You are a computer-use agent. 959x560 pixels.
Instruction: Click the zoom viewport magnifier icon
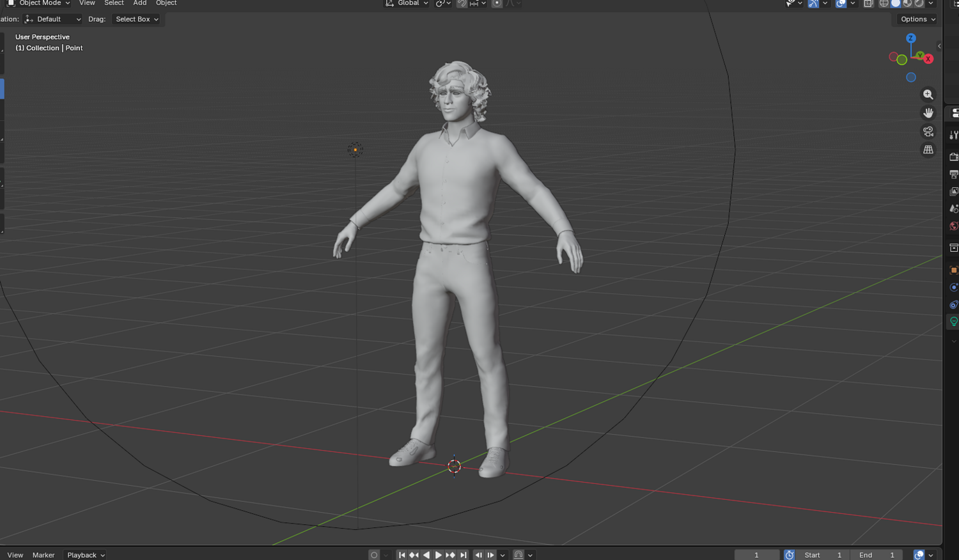tap(928, 95)
